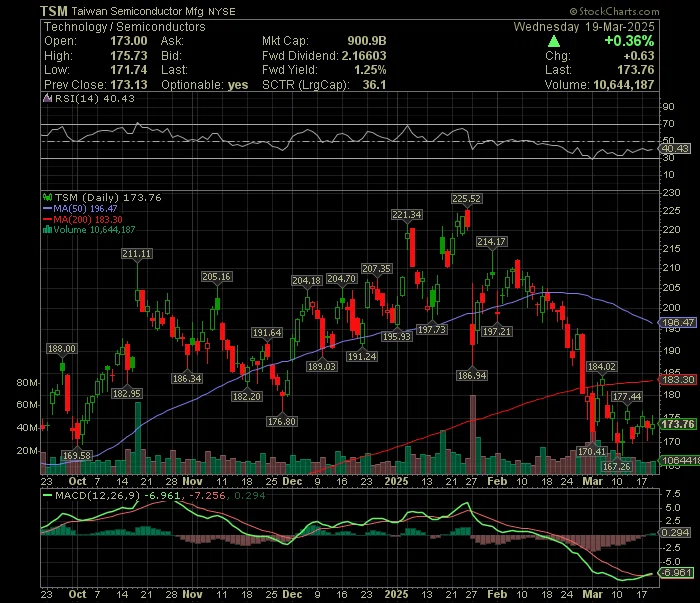The image size is (700, 603).
Task: Click the 170.41 low label
Action: pos(592,451)
